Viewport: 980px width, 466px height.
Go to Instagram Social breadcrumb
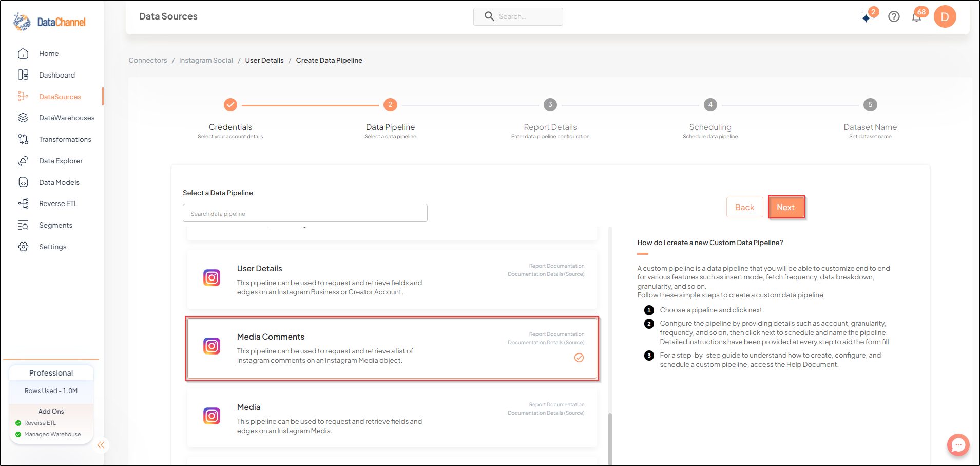tap(206, 60)
